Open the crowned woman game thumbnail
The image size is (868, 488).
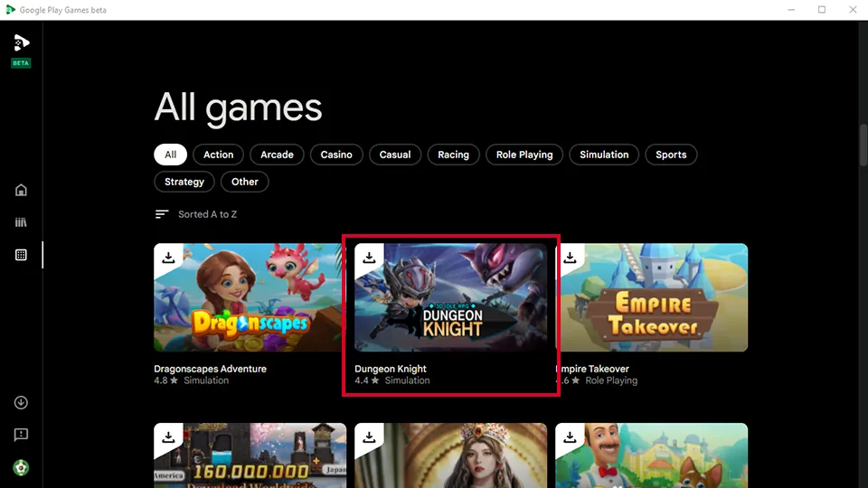450,455
